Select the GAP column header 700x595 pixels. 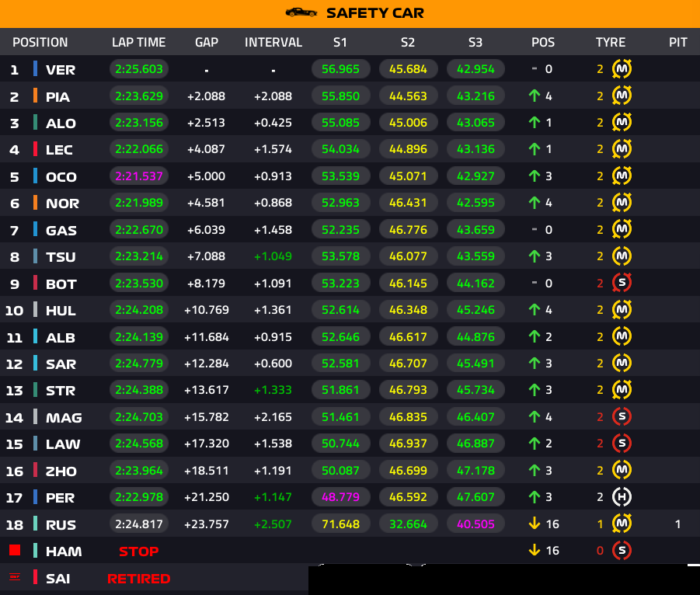tap(207, 42)
